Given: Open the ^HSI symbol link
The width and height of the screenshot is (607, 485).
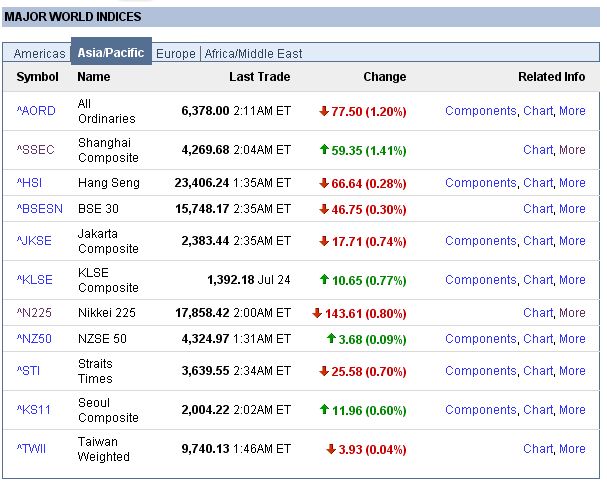Looking at the screenshot, I should pyautogui.click(x=30, y=183).
